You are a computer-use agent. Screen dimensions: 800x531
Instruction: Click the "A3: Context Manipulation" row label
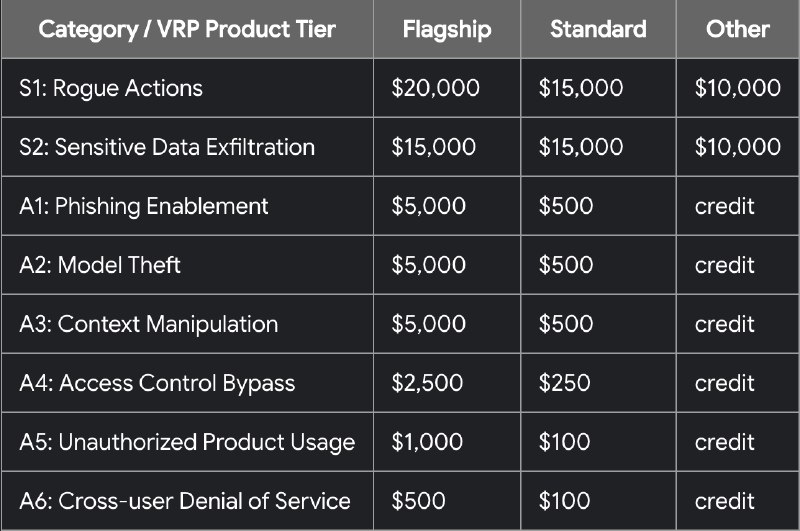(148, 324)
